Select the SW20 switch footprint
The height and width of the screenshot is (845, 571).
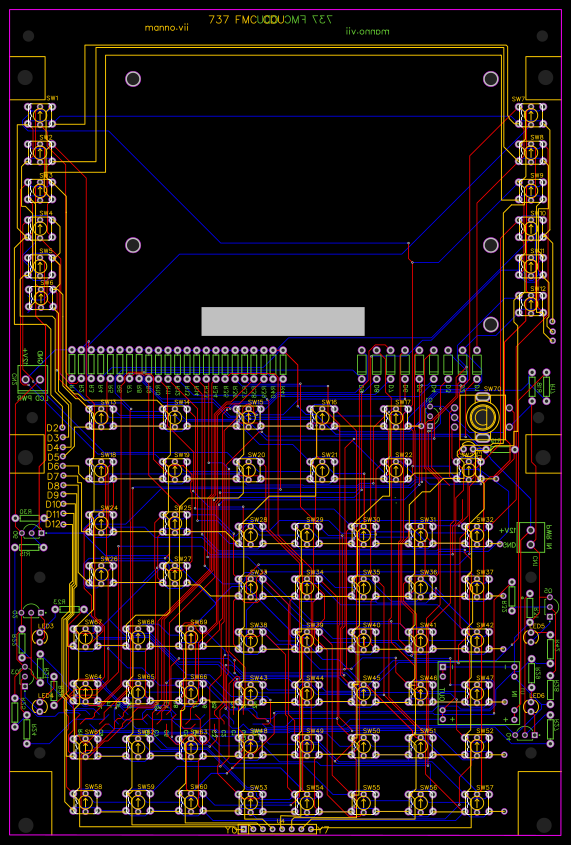249,469
